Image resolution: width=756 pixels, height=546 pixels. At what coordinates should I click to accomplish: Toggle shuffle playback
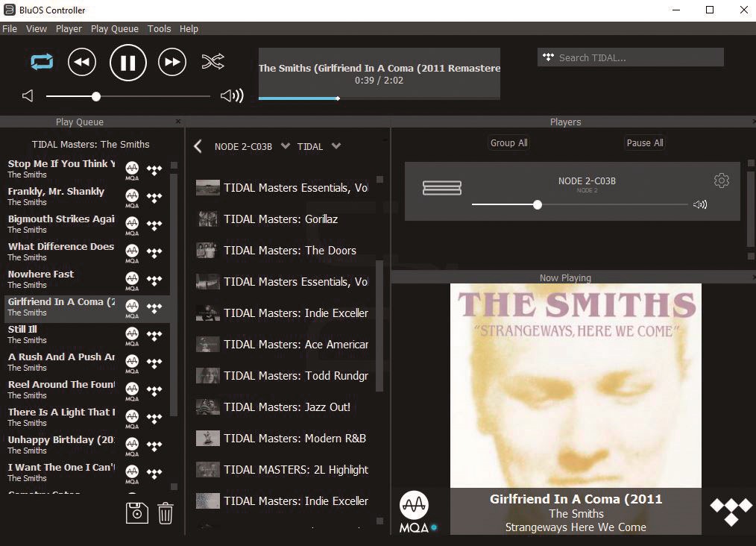point(212,62)
